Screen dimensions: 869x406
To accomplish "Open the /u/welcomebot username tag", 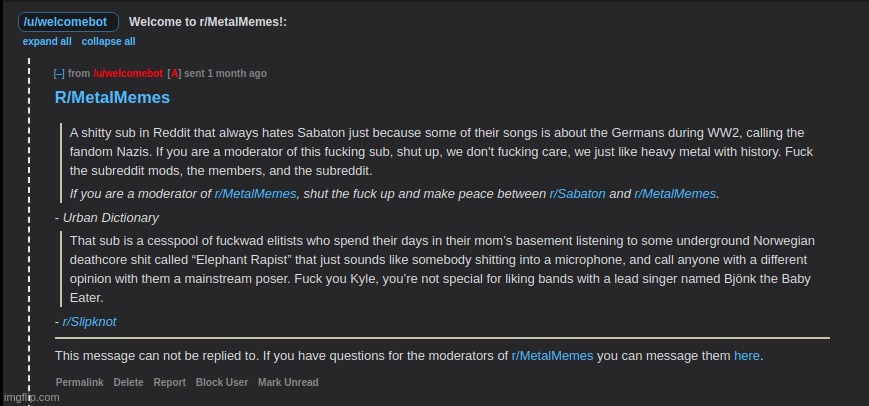I will tap(68, 22).
